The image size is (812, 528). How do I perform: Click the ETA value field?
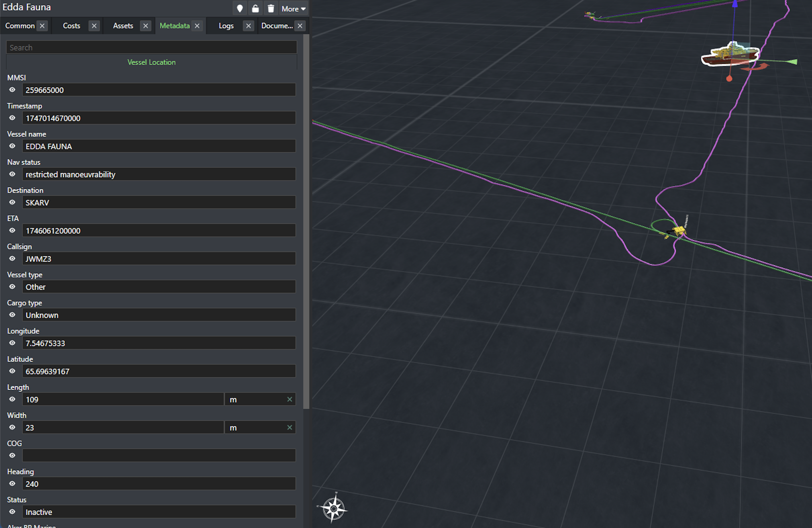(159, 231)
